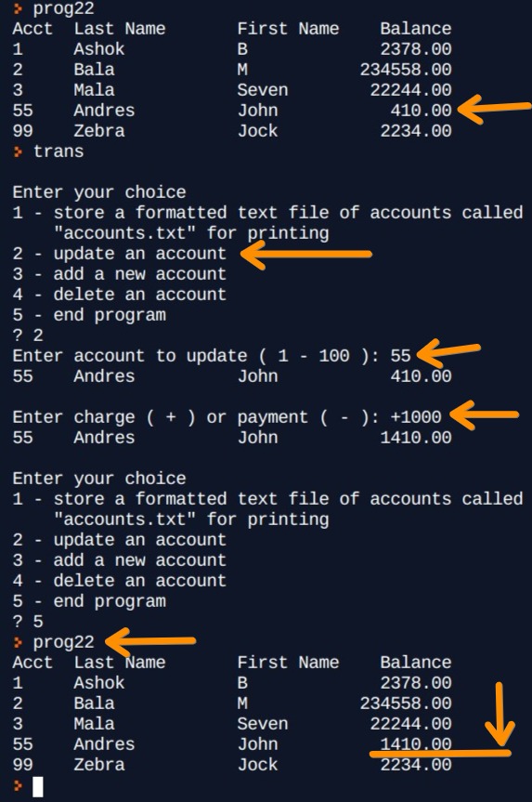Click the '? 5' menu choice input

click(28, 622)
